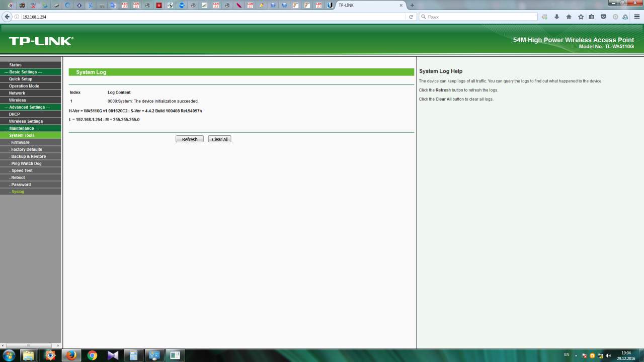This screenshot has width=644, height=362.
Task: Click the "L = 192.168.1.254" address line
Action: 104,120
